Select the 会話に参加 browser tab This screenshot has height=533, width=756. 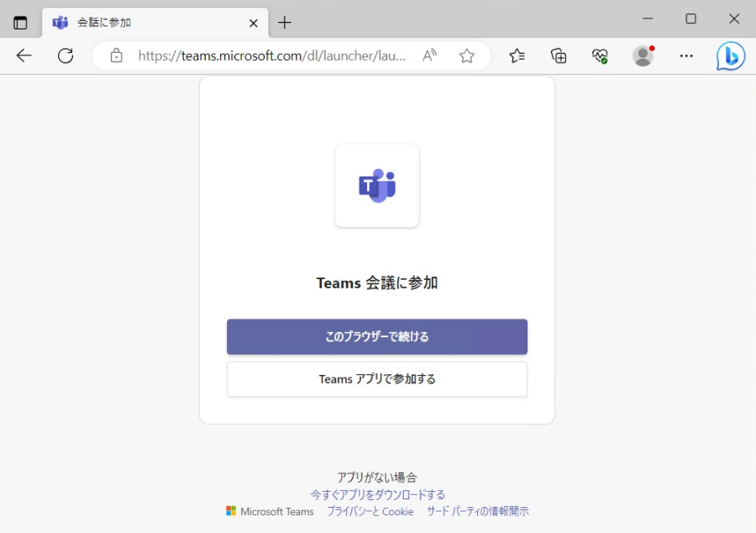pyautogui.click(x=155, y=23)
